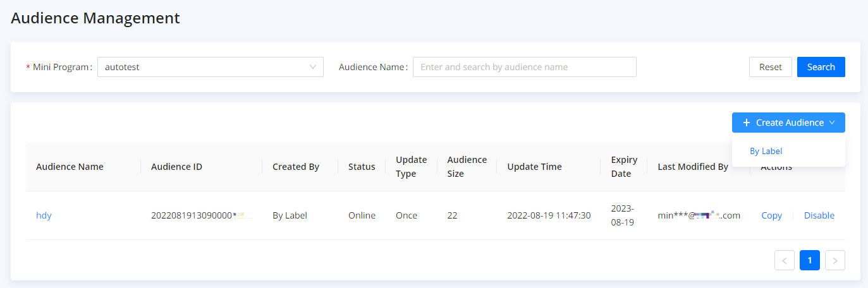Select the Online status cell
This screenshot has width=868, height=288.
coord(362,215)
